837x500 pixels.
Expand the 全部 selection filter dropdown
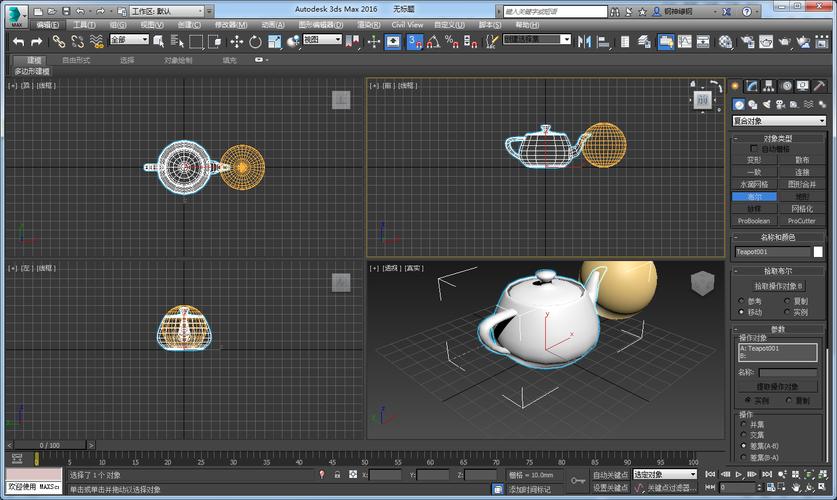click(129, 40)
